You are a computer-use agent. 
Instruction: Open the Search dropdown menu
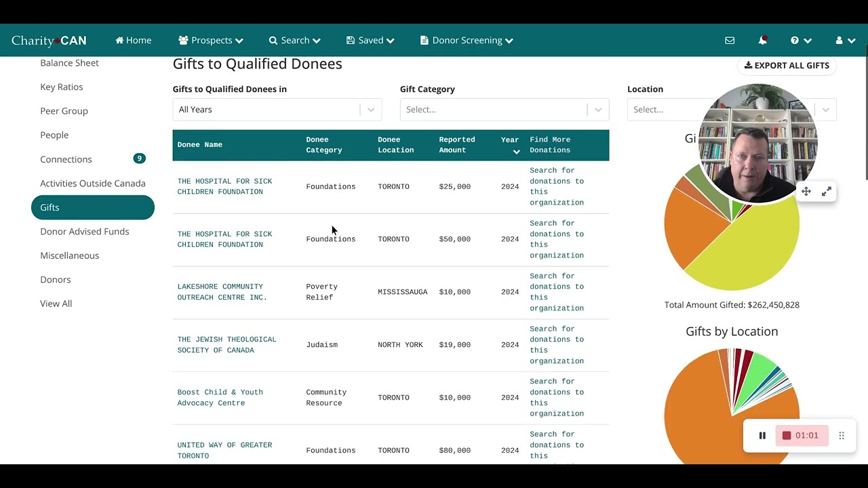click(x=294, y=41)
